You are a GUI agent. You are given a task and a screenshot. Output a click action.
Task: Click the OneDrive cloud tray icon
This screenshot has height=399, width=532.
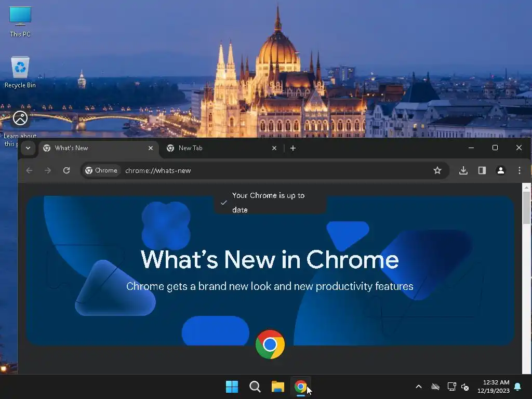(x=435, y=387)
